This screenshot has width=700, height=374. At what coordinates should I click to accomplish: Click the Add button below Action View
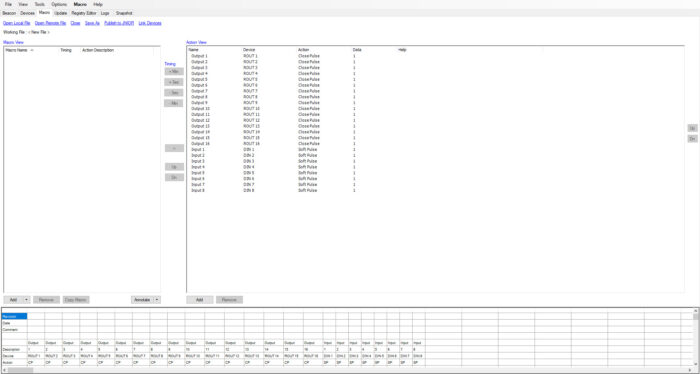200,300
